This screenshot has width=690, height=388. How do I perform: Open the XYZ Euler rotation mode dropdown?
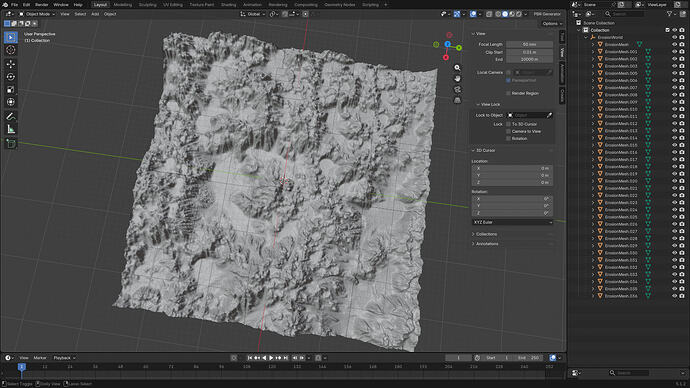(x=513, y=223)
